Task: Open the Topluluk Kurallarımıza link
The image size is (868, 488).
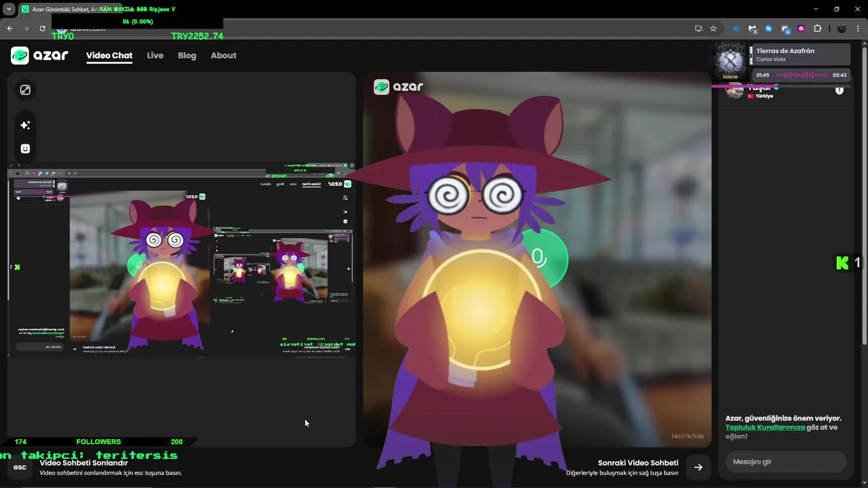Action: click(765, 428)
